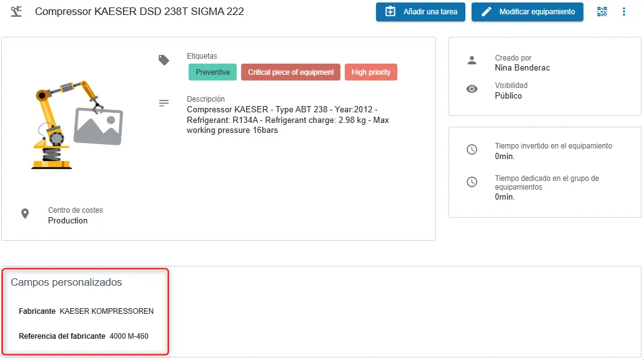Click the 'Centro de costes' label
Screen dimensions: 644x360
click(76, 210)
